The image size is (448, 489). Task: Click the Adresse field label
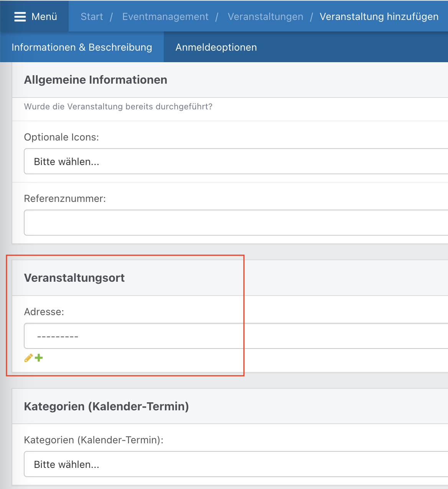coord(44,312)
